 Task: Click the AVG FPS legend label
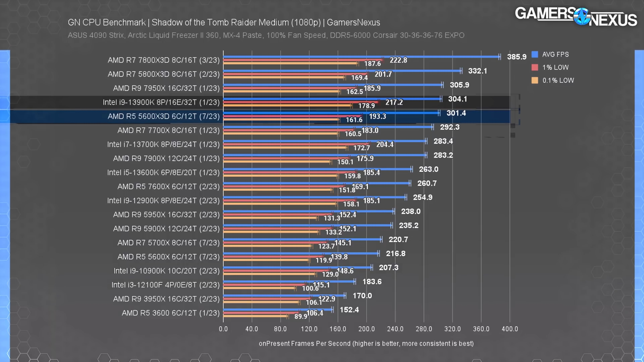click(x=555, y=54)
